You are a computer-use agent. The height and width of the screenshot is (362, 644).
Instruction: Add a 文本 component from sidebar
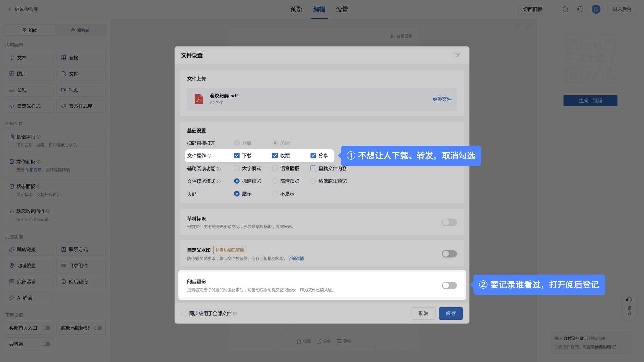(x=29, y=58)
